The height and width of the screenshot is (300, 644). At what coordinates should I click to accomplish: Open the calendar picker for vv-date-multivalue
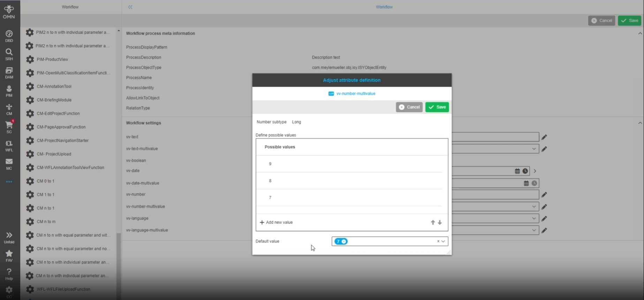pos(526,183)
